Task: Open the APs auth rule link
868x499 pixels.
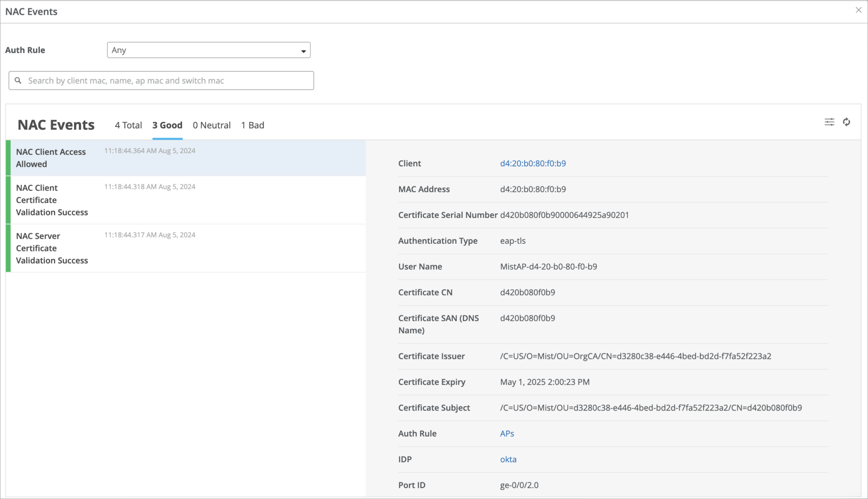Action: point(507,433)
